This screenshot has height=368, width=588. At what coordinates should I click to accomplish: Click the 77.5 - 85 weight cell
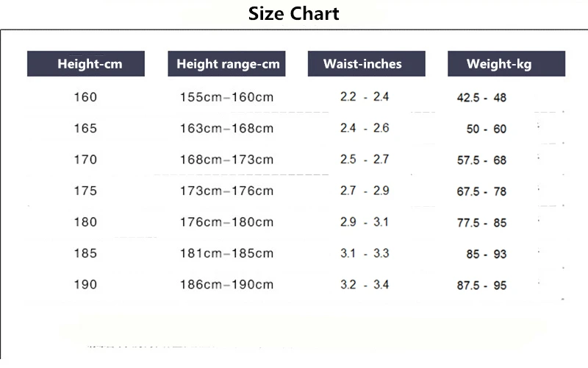click(x=481, y=223)
